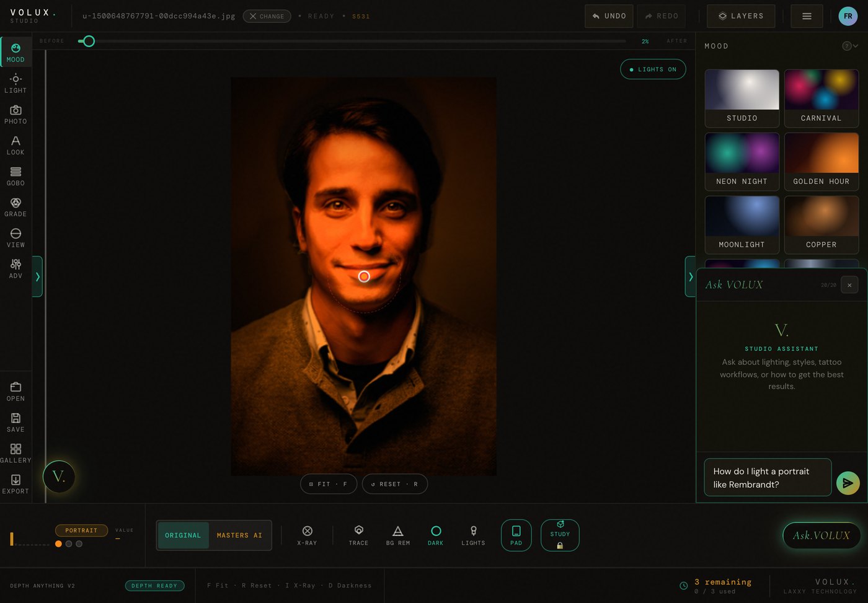
Task: Open the Mood panel in sidebar
Action: pyautogui.click(x=15, y=52)
